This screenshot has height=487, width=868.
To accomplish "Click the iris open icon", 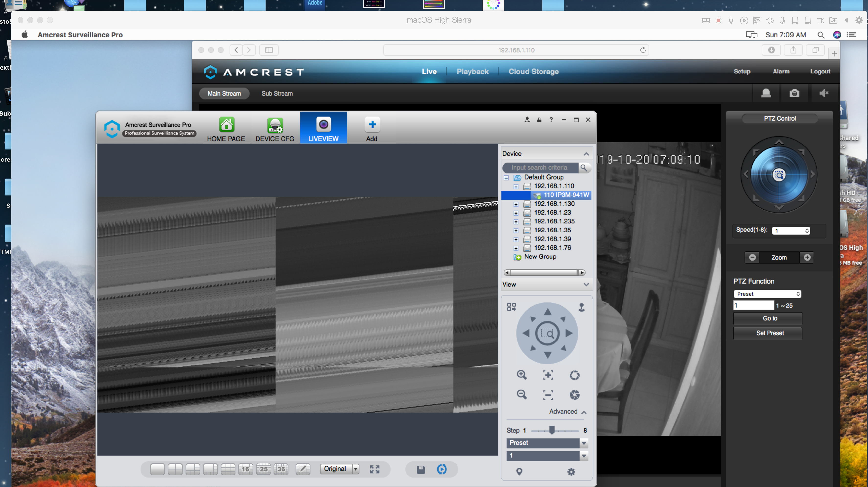I will 575,375.
